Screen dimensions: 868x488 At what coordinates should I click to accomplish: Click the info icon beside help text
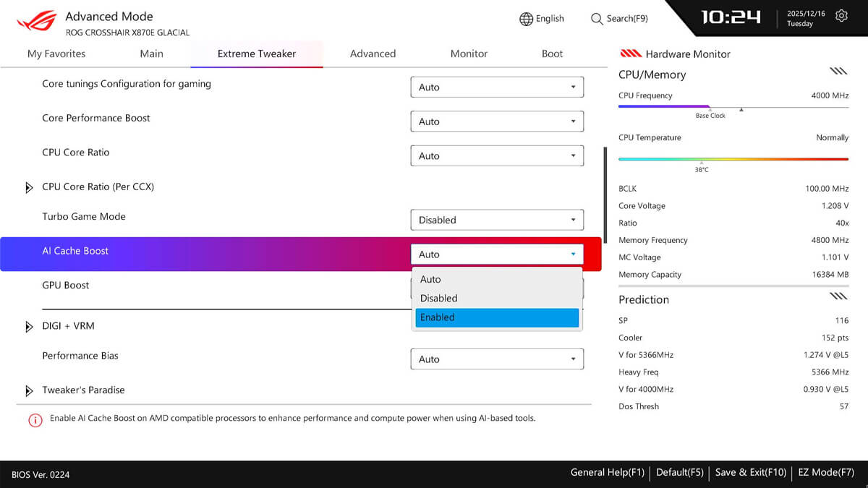click(35, 419)
